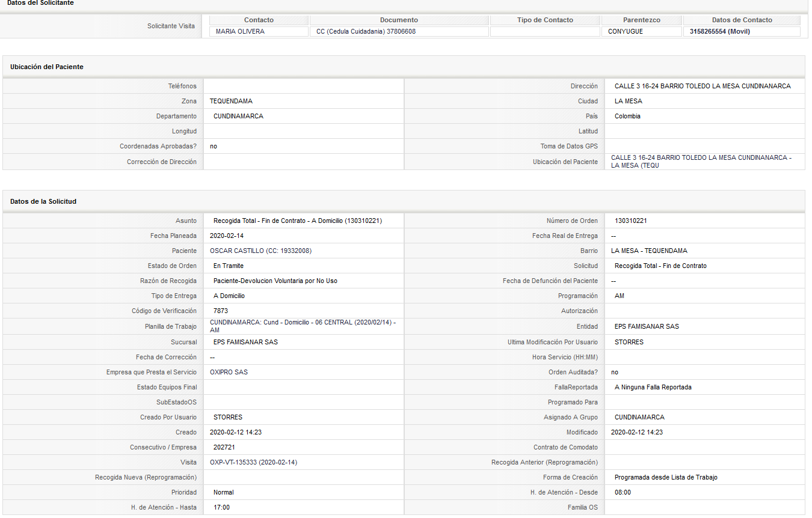812x518 pixels.
Task: Click Fecha Planeada value 2020-02-14
Action: click(x=228, y=236)
